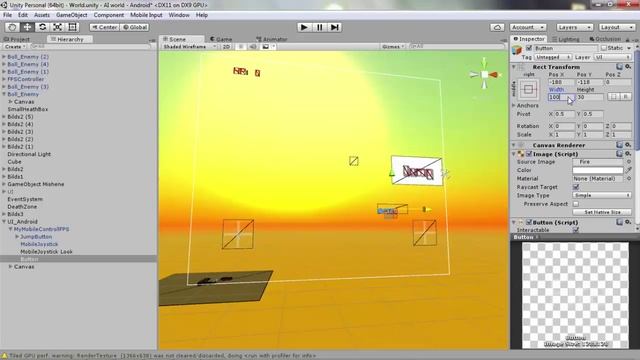This screenshot has width=640, height=360.
Task: Toggle Center pivot mode button
Action: pyautogui.click(x=104, y=27)
